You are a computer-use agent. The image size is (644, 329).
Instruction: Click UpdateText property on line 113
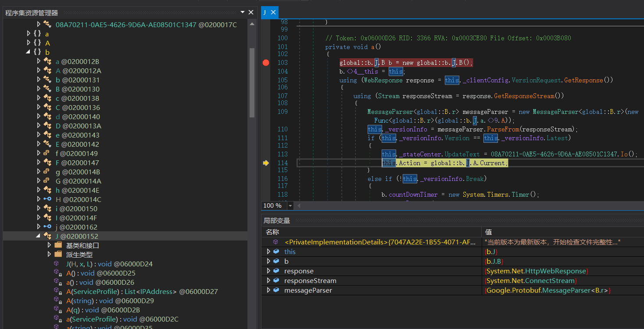pos(462,154)
